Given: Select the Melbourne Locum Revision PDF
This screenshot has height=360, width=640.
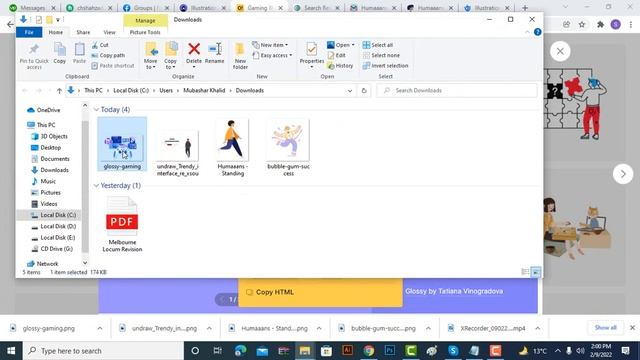Looking at the screenshot, I should tap(122, 224).
